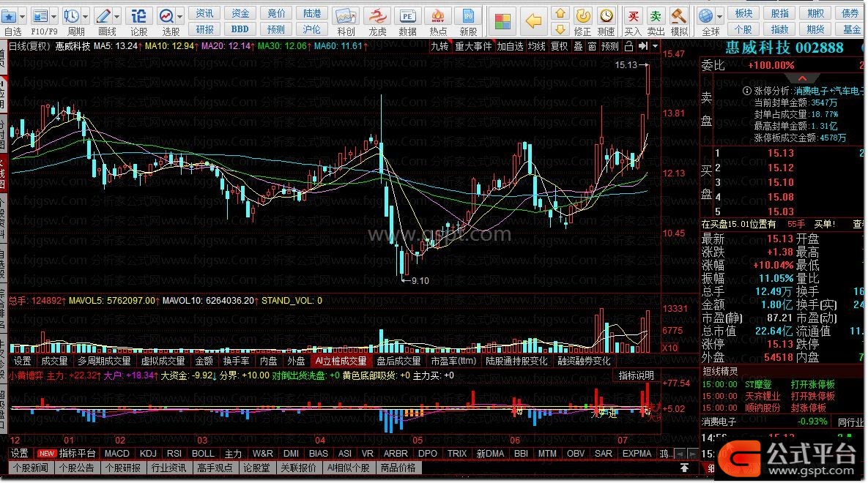Click the BBD button

coord(240,29)
